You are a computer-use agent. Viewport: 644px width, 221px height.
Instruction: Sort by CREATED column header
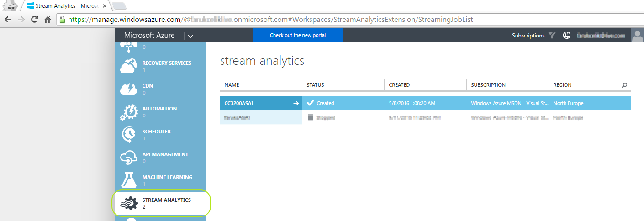click(x=425, y=85)
